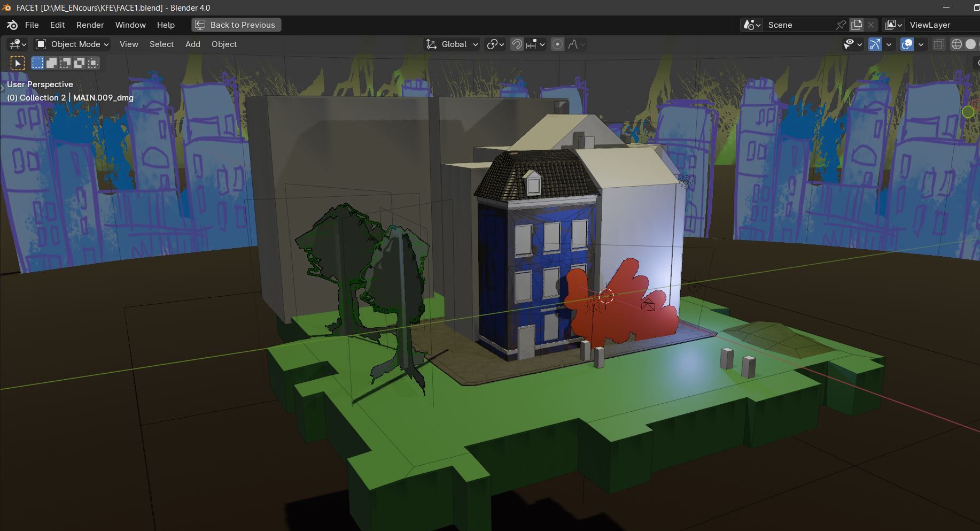Switch to wireframe viewport shading
The height and width of the screenshot is (531, 980).
coord(956,44)
